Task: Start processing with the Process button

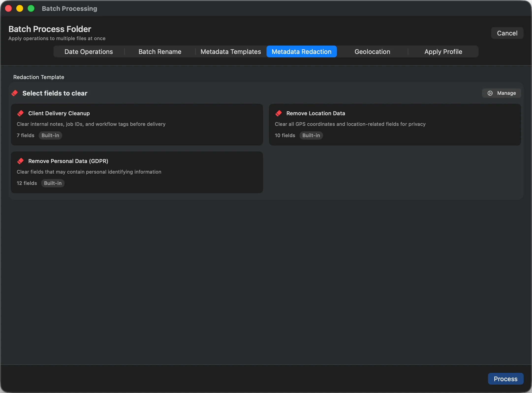Action: coord(506,379)
